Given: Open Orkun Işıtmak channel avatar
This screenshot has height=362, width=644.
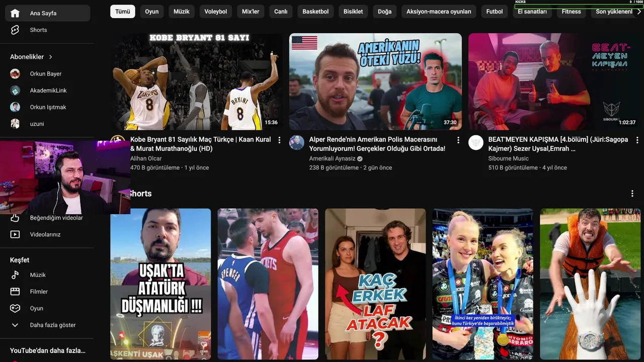Looking at the screenshot, I should coord(15,107).
